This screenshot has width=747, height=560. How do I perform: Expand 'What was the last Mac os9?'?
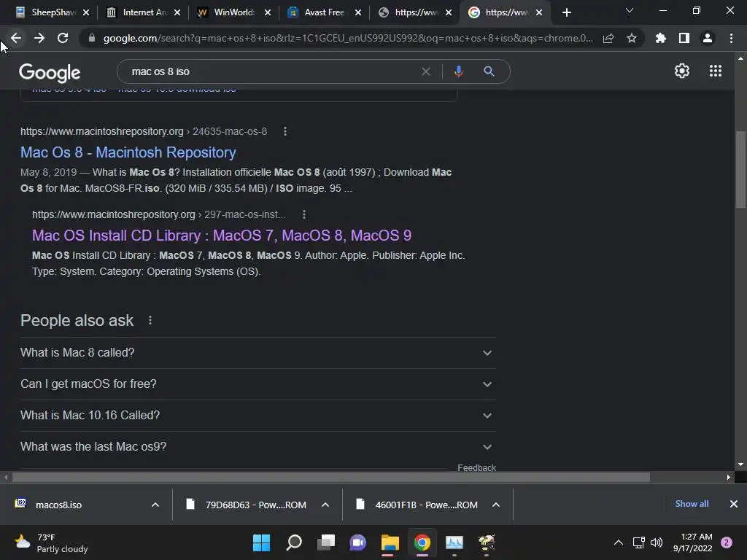(258, 447)
